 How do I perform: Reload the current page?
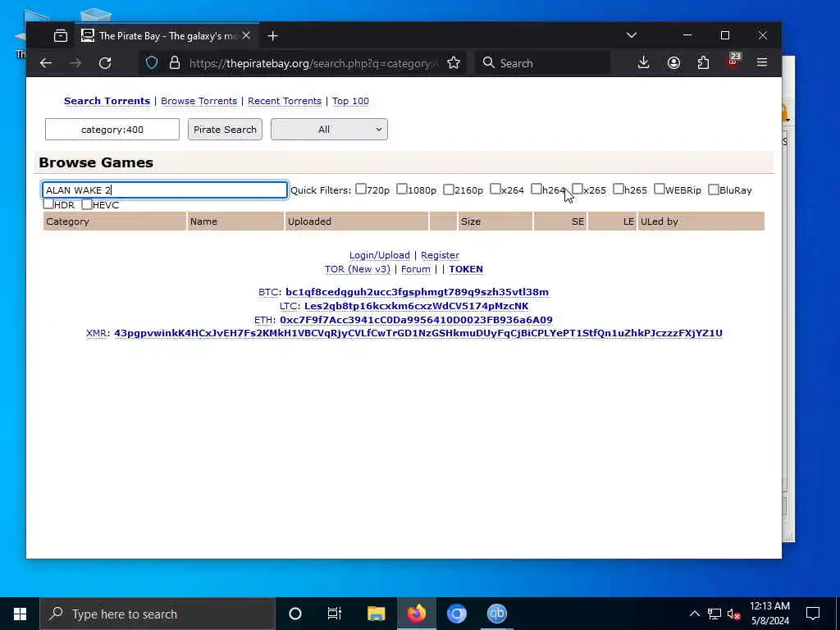pyautogui.click(x=105, y=63)
